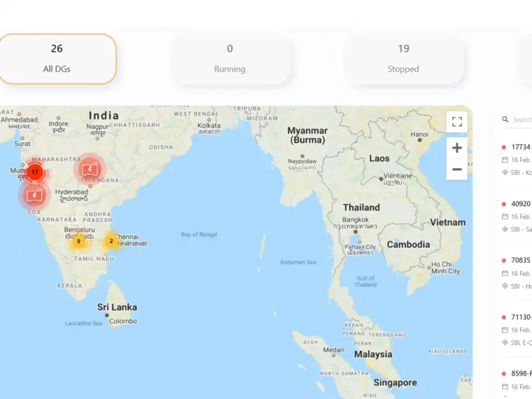Open list entry 70835
The width and height of the screenshot is (532, 399).
click(x=521, y=260)
